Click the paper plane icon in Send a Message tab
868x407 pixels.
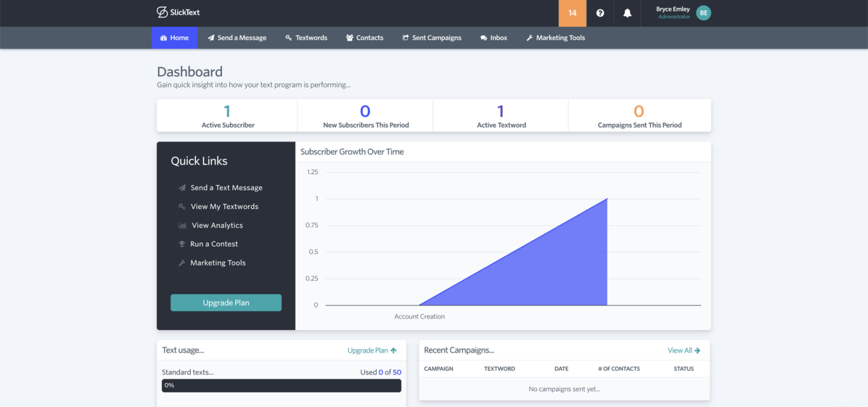211,38
